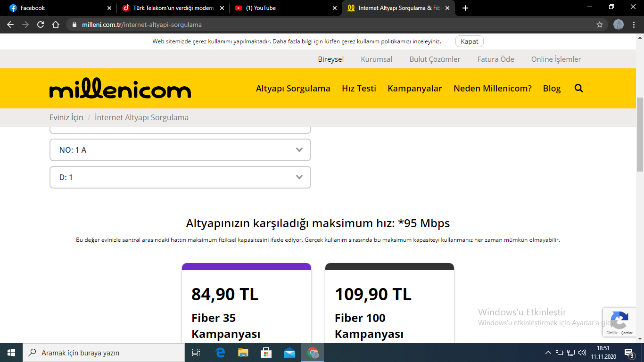Click the "Fiber 100 Kampanyası" card title
Viewport: 644px width, 362px height.
tap(369, 326)
